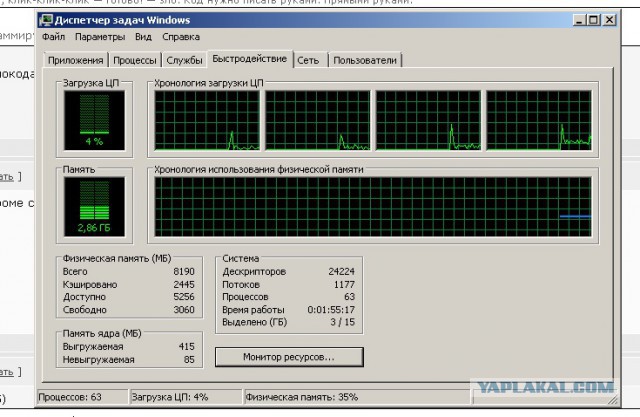640x417 pixels.
Task: Open the Файл menu
Action: [53, 37]
